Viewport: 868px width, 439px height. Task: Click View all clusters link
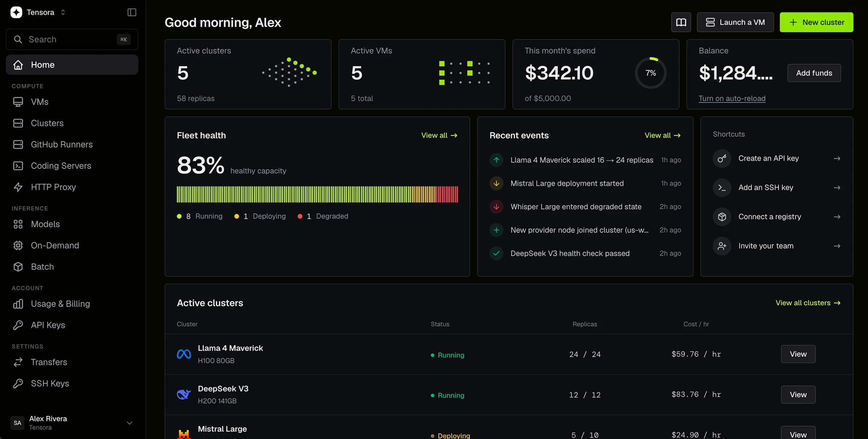808,303
